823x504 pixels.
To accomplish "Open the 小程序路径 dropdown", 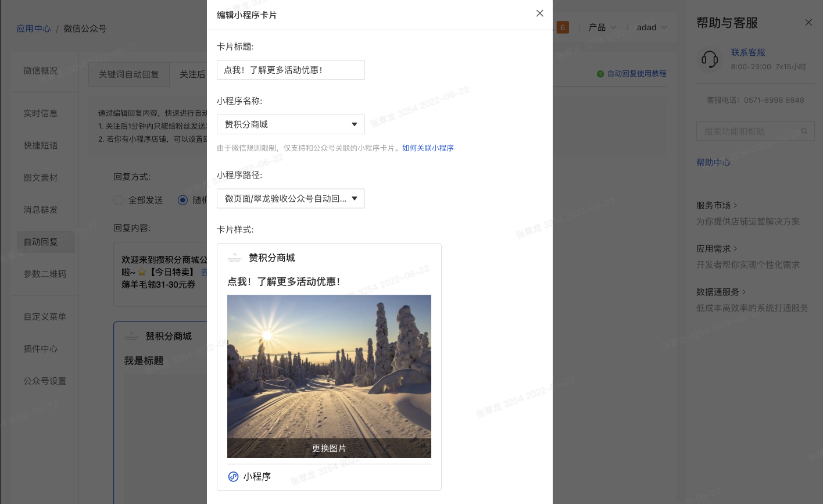I will (x=291, y=199).
